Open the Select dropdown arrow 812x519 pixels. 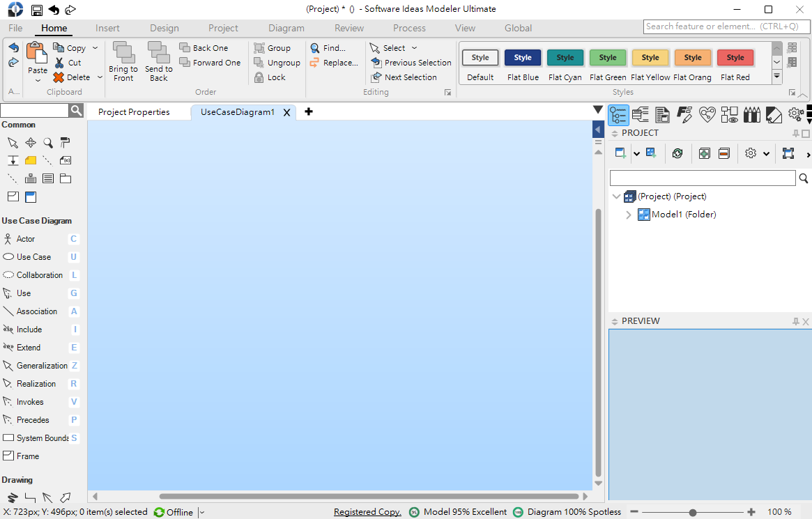414,47
